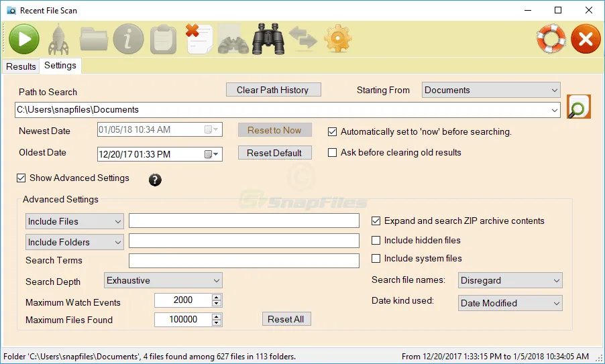Expand path history dropdown arrow
The height and width of the screenshot is (364, 605).
click(x=555, y=111)
